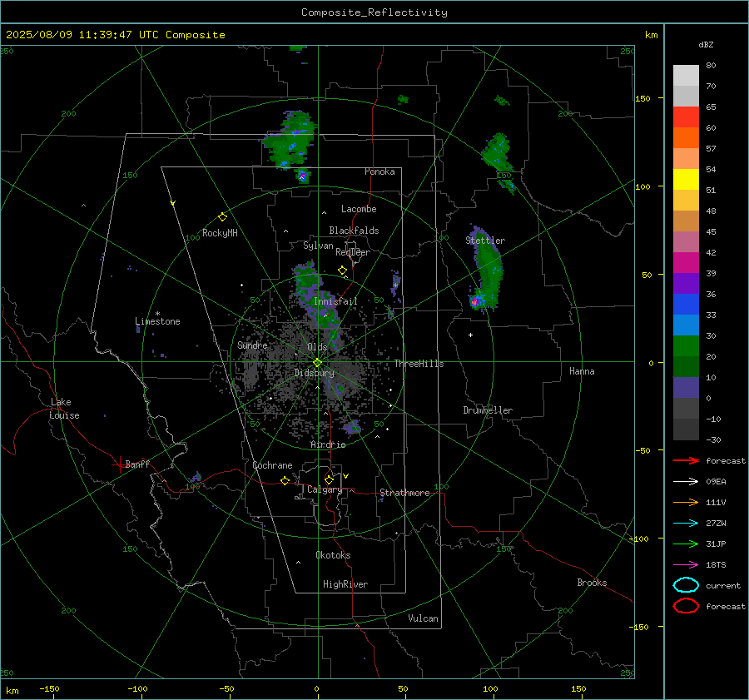Click the magenta 39-42 dBZ swatch
The height and width of the screenshot is (700, 749).
pyautogui.click(x=686, y=263)
